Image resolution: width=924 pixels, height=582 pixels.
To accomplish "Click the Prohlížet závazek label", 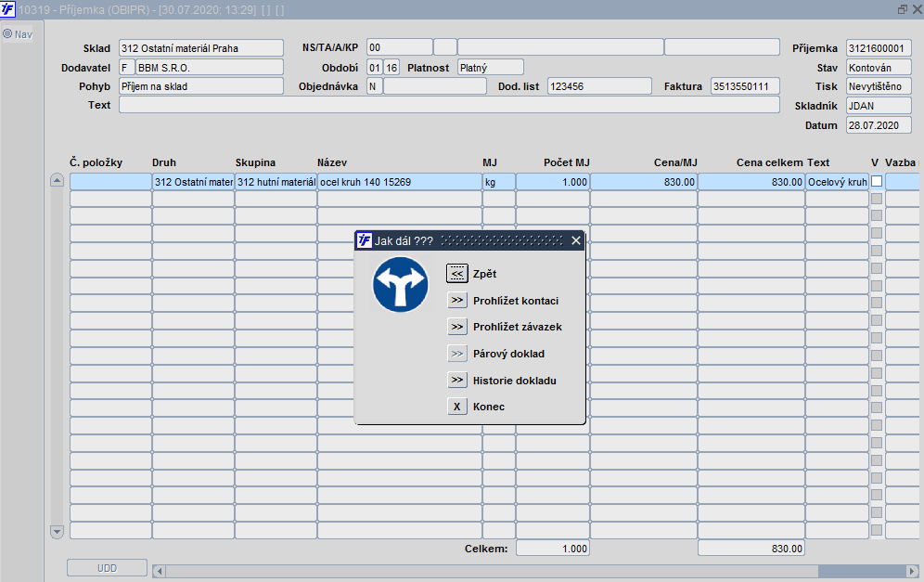I will (518, 327).
